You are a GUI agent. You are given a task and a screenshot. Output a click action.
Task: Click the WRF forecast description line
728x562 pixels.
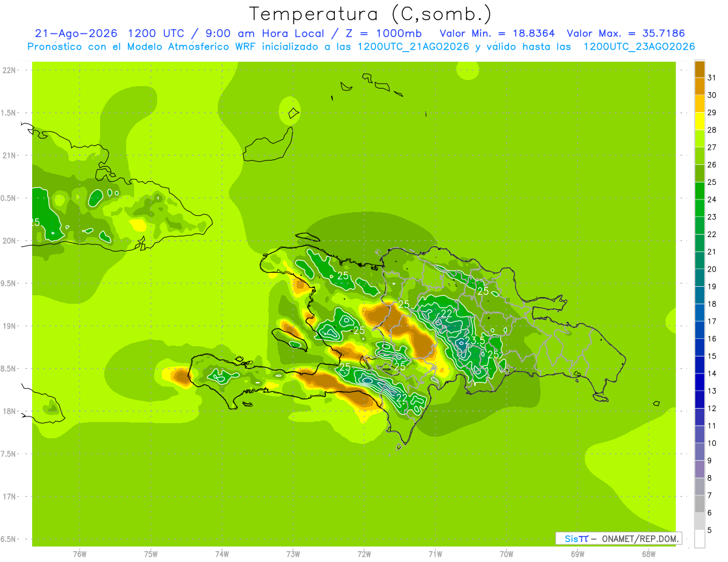[361, 47]
